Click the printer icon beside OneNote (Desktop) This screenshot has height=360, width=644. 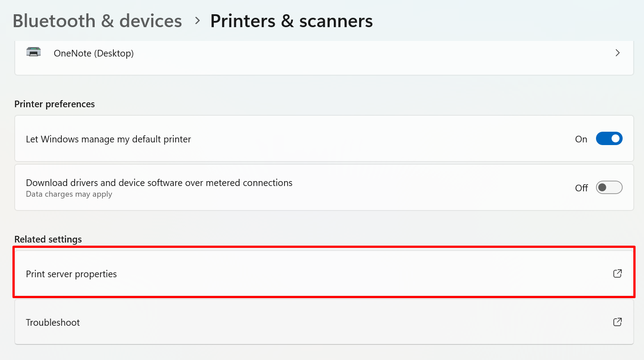[x=34, y=53]
